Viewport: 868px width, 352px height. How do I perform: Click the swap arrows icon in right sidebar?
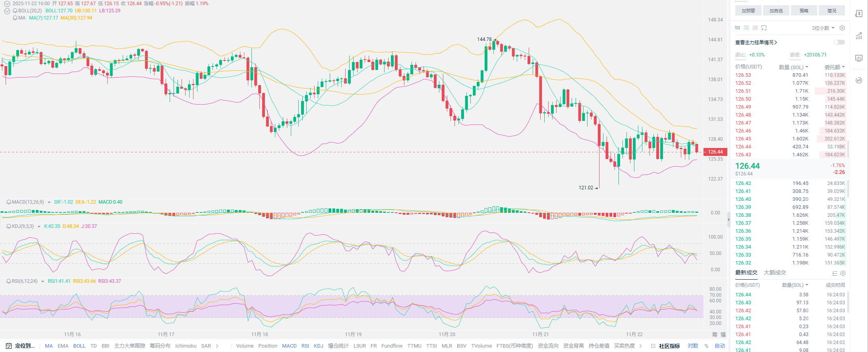click(858, 80)
